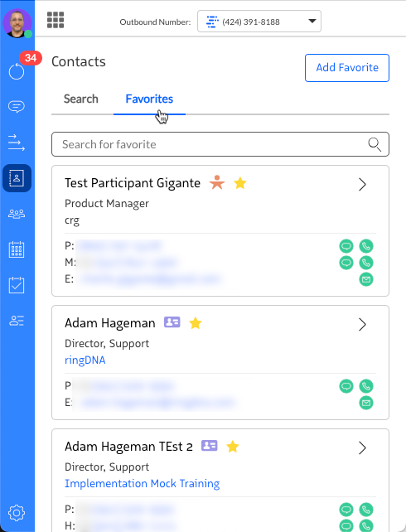The height and width of the screenshot is (532, 406).
Task: Toggle favorite star for Adam Hageman
Action: [196, 323]
